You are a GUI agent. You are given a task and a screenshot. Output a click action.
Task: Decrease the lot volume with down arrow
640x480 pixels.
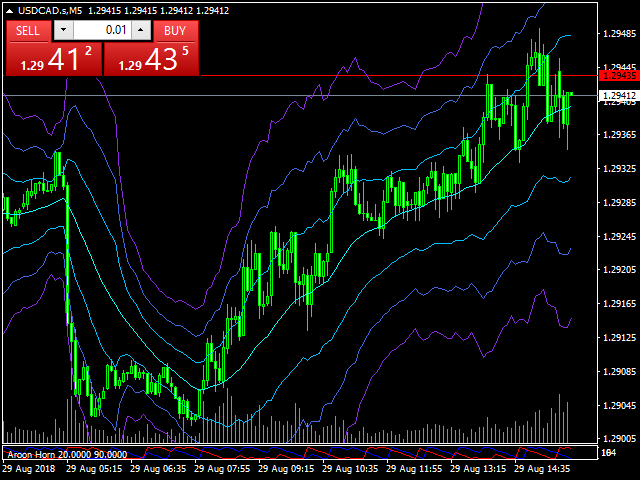(63, 30)
